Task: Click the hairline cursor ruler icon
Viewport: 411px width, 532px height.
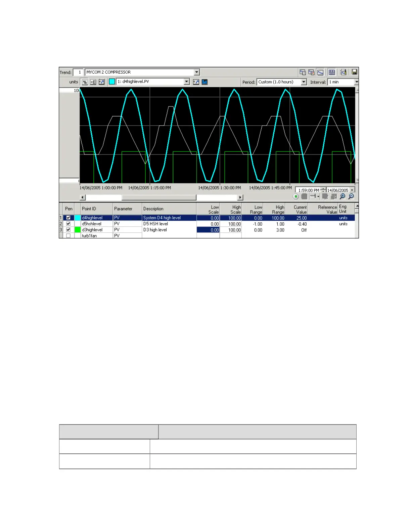Action: click(x=313, y=196)
